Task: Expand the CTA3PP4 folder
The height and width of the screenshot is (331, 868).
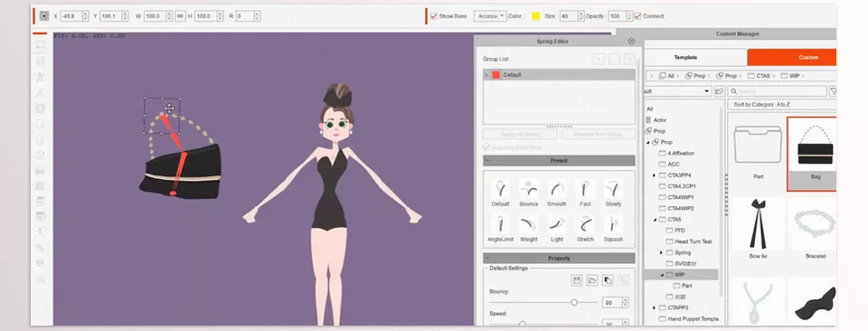Action: tap(654, 175)
